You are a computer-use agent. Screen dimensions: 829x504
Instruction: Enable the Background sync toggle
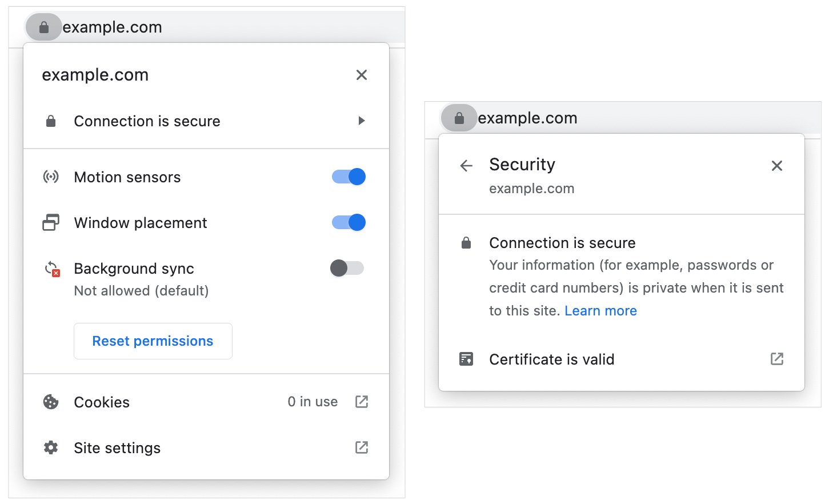346,269
